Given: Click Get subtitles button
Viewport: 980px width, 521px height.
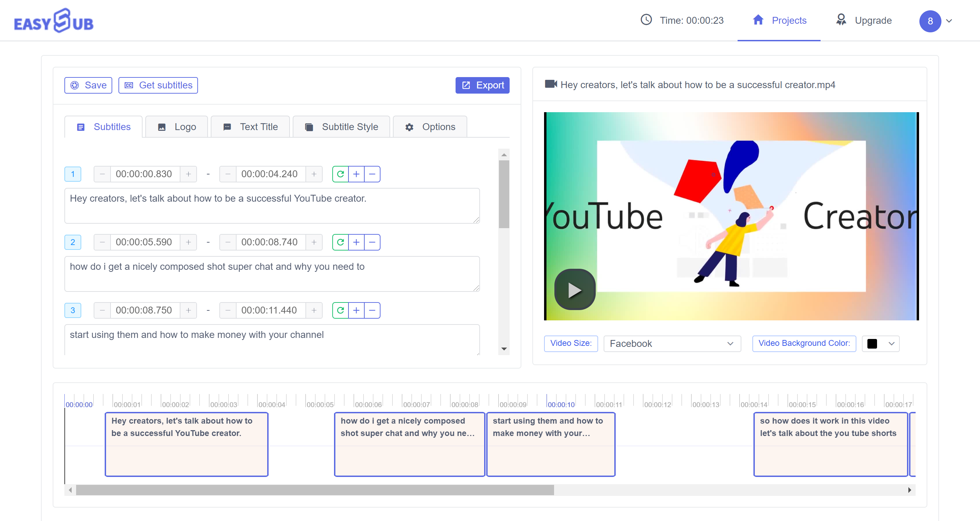Looking at the screenshot, I should (158, 85).
